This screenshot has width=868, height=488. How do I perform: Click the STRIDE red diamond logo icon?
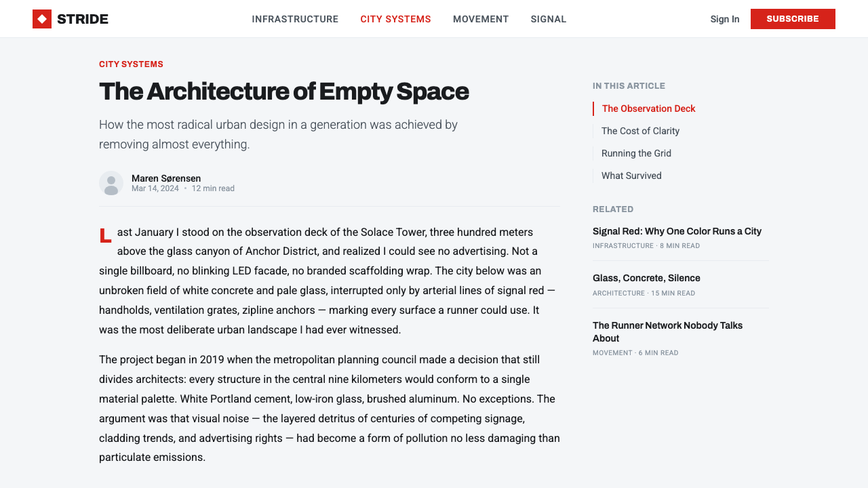click(42, 19)
